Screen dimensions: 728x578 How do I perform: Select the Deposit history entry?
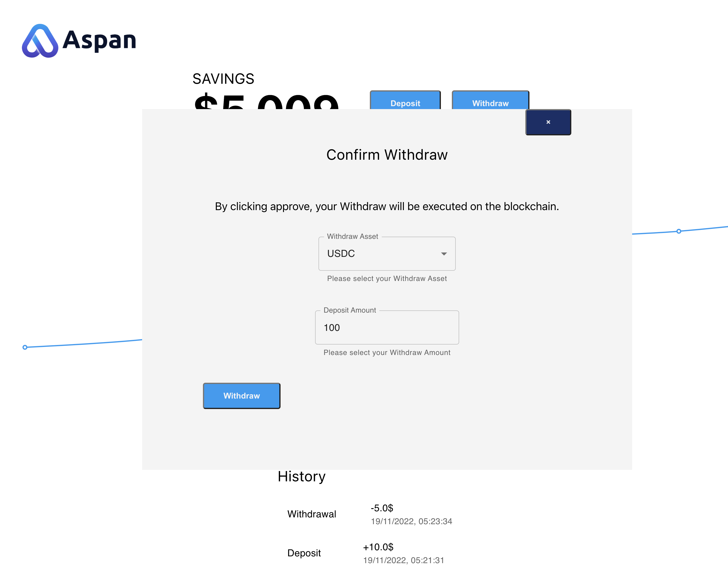[x=304, y=553]
